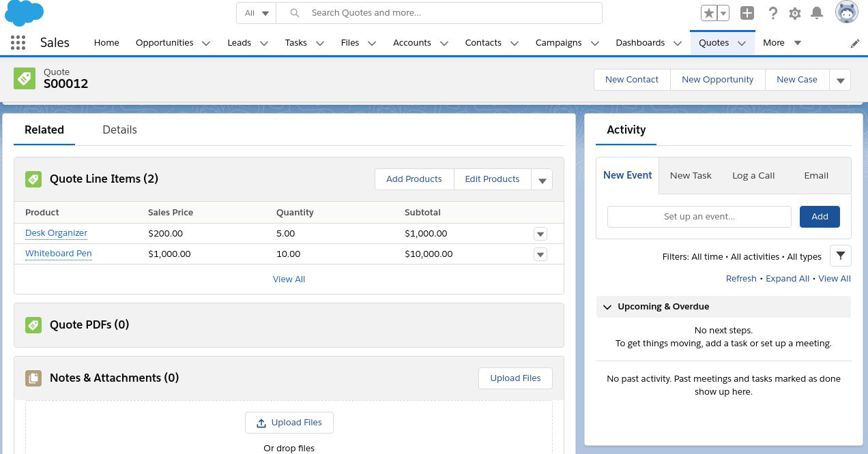
Task: Click the Edit Products button
Action: point(492,179)
